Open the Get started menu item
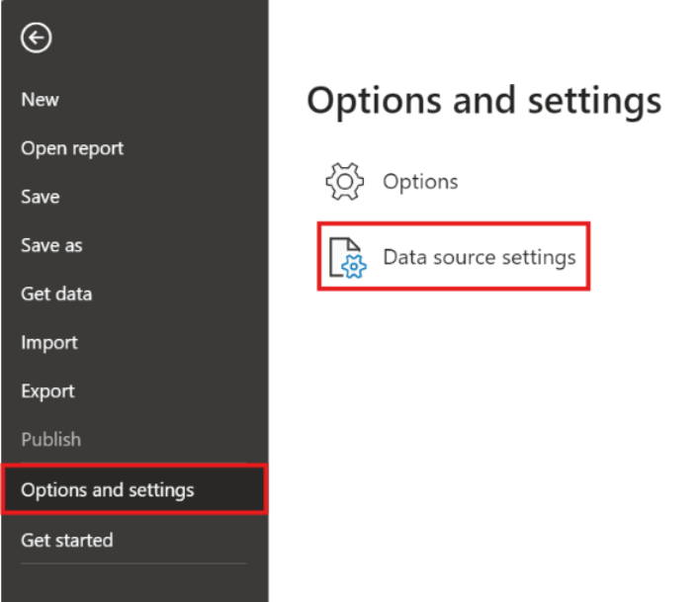Viewport: 700px width, 602px height. click(x=67, y=540)
